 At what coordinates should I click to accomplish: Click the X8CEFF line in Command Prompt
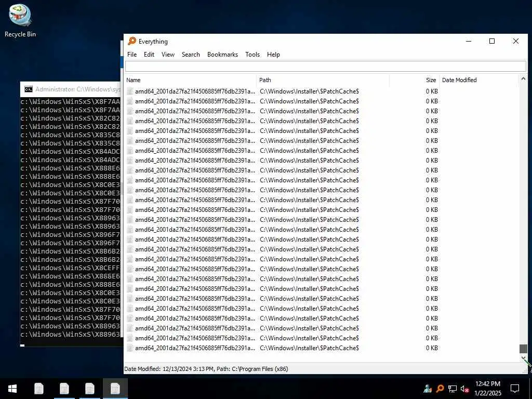70,268
